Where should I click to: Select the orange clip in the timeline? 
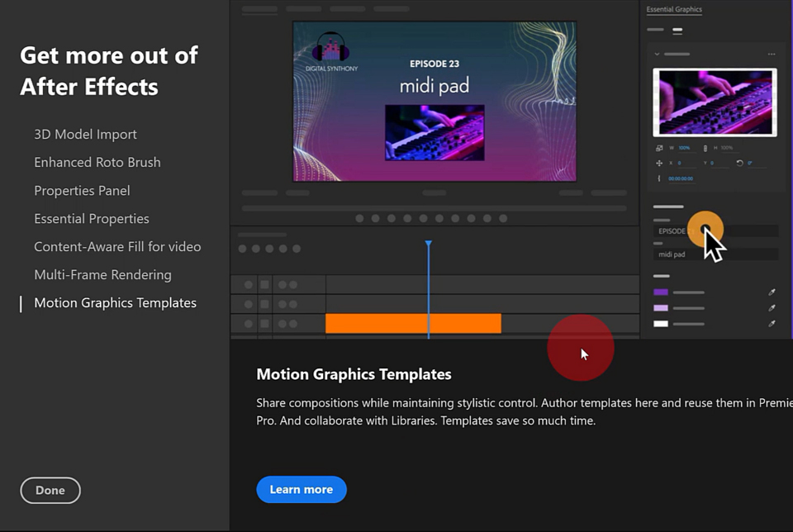(413, 324)
